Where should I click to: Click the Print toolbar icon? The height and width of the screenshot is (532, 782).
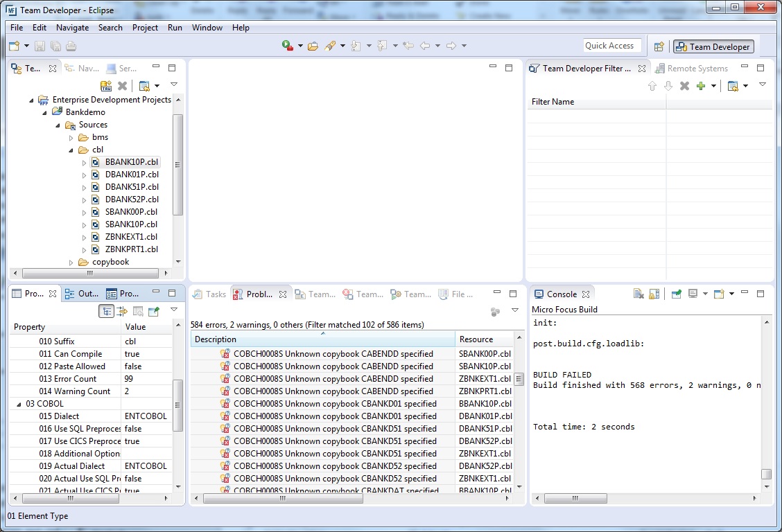(71, 46)
